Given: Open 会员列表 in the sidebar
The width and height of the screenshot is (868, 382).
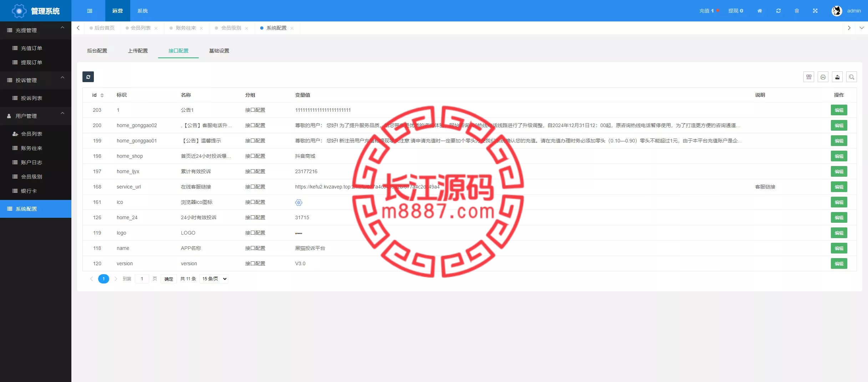Looking at the screenshot, I should coord(36,134).
